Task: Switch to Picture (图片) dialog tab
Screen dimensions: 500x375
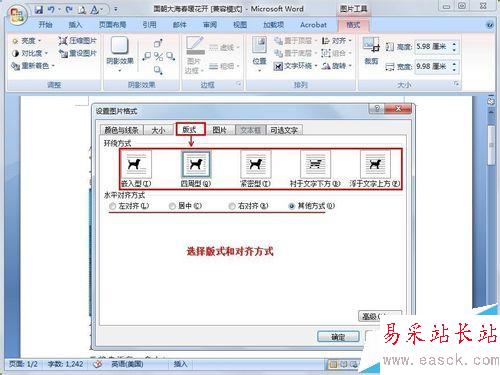Action: point(220,130)
